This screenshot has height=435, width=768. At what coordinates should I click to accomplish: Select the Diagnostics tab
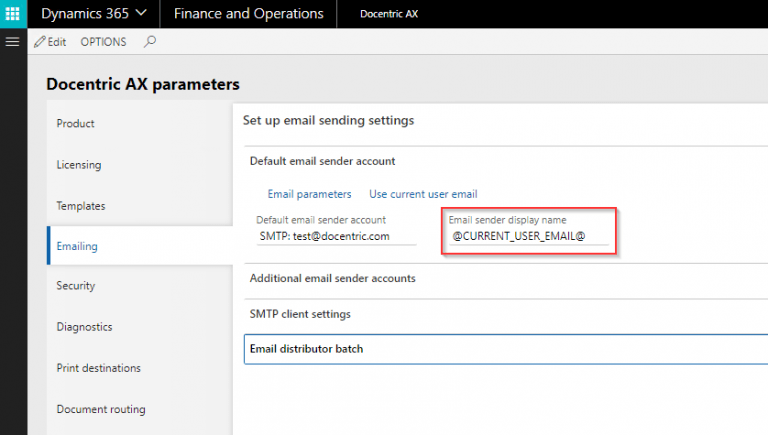[x=140, y=327]
